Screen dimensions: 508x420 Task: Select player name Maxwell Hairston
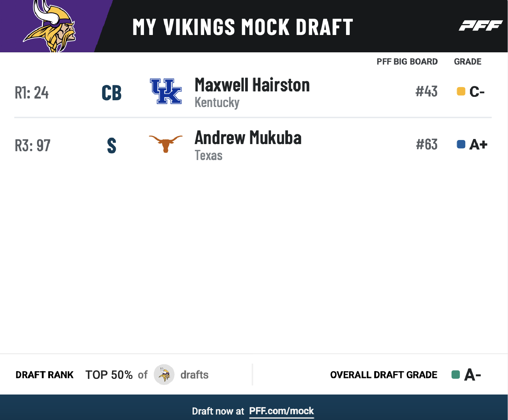pos(252,85)
